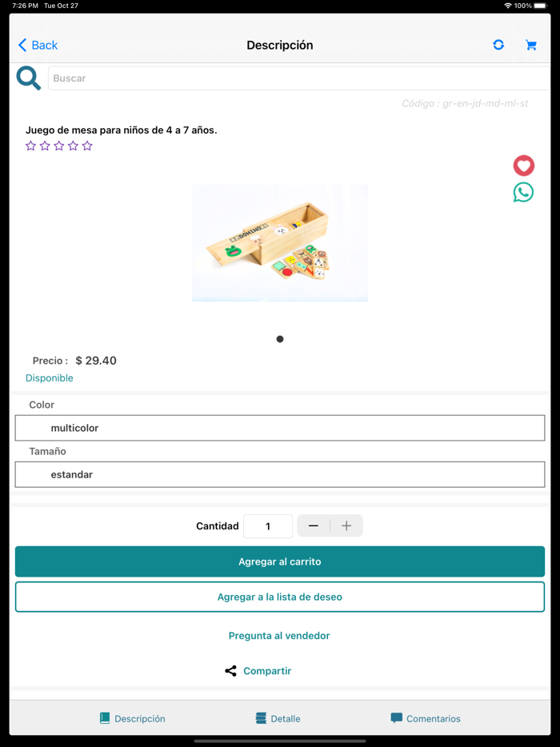
Task: Rate product with the first star
Action: pyautogui.click(x=31, y=146)
